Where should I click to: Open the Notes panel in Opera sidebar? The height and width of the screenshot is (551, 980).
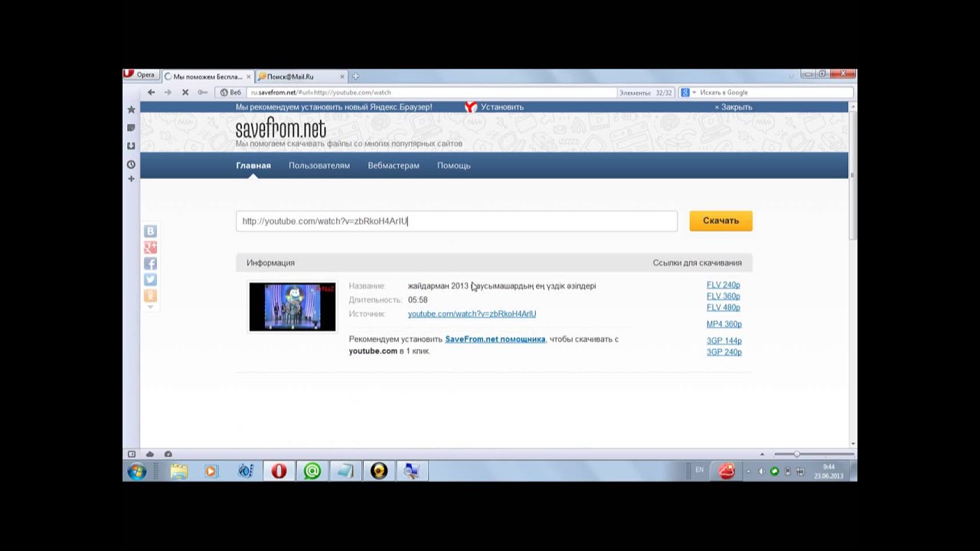pyautogui.click(x=131, y=128)
